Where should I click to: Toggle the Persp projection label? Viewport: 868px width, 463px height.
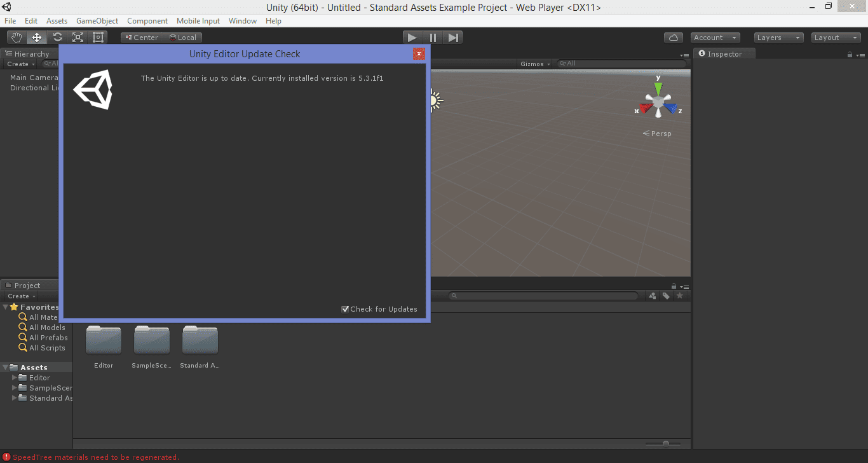pos(657,134)
